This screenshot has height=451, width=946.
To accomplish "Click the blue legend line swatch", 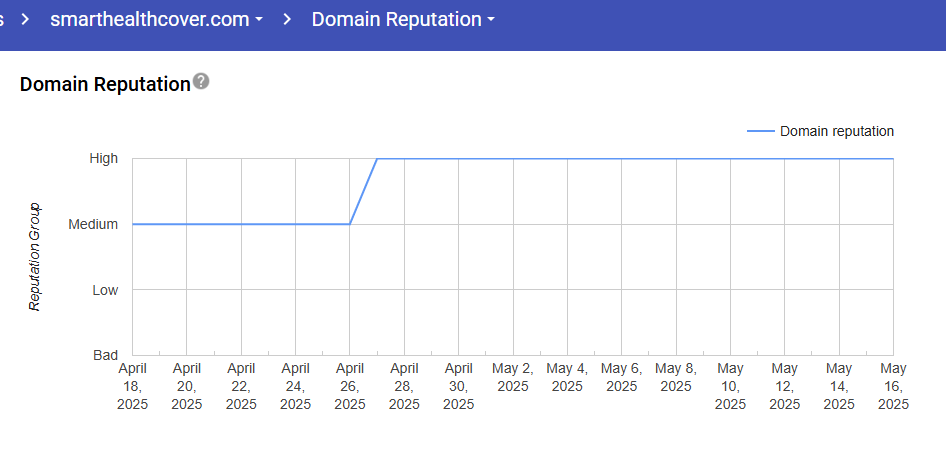I will click(760, 131).
